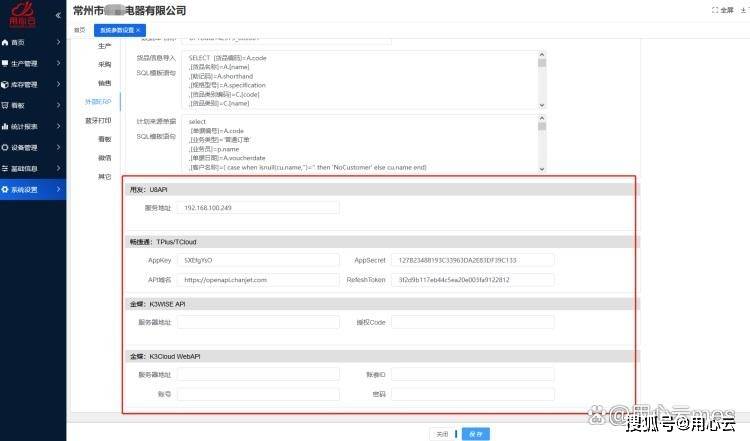Switch to the 销售 settings category

[105, 83]
